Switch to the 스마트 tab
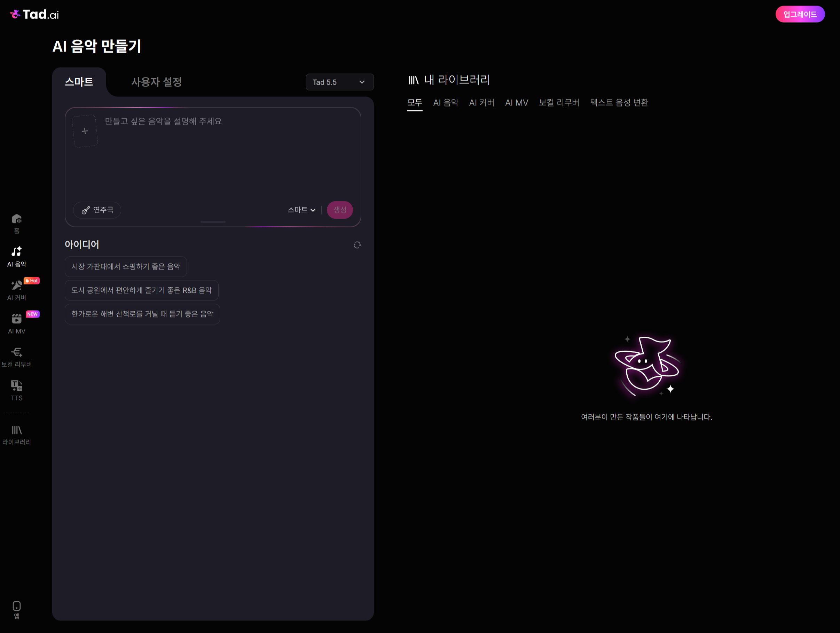Image resolution: width=840 pixels, height=633 pixels. pyautogui.click(x=79, y=81)
